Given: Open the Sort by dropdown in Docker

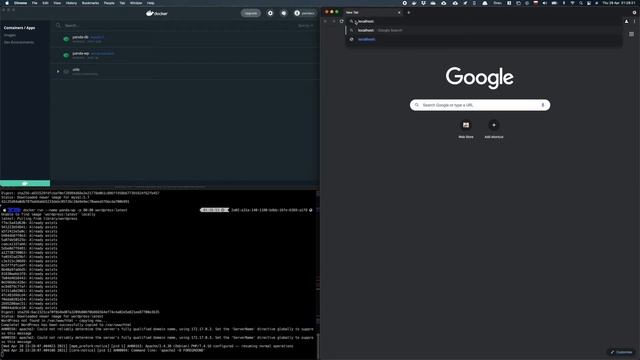Looking at the screenshot, I should (305, 25).
